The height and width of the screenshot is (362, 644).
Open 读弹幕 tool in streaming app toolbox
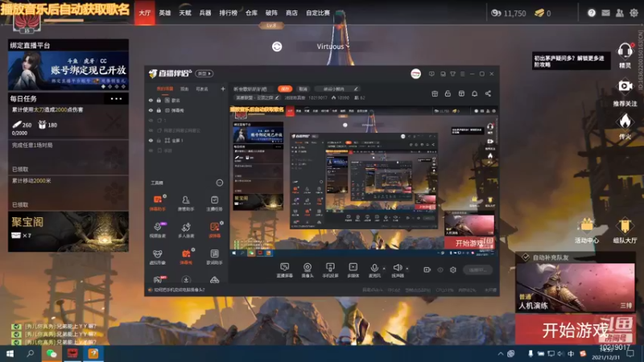click(x=214, y=229)
